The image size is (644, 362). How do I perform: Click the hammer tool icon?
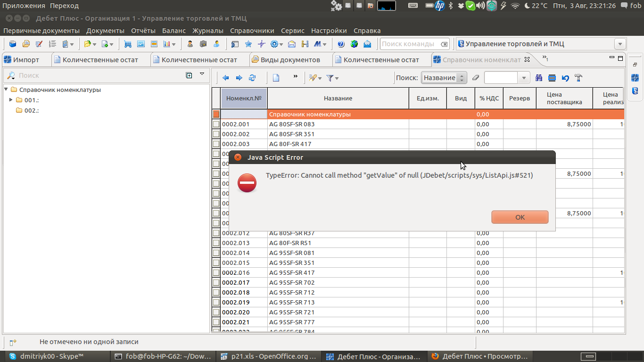pos(578,78)
